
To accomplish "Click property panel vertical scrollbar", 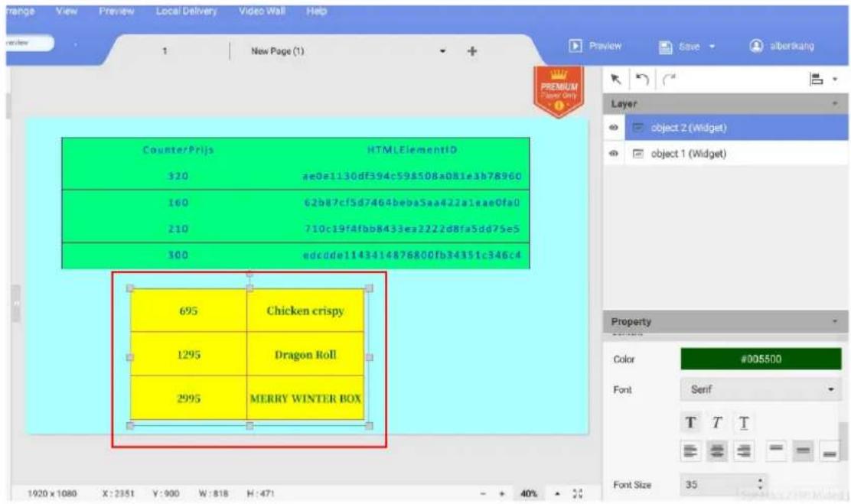I will [843, 440].
